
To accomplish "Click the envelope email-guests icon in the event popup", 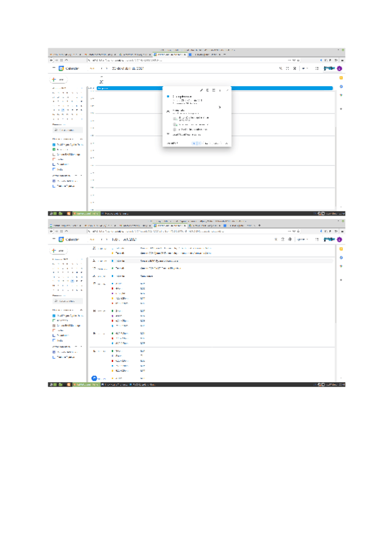I will pyautogui.click(x=214, y=90).
